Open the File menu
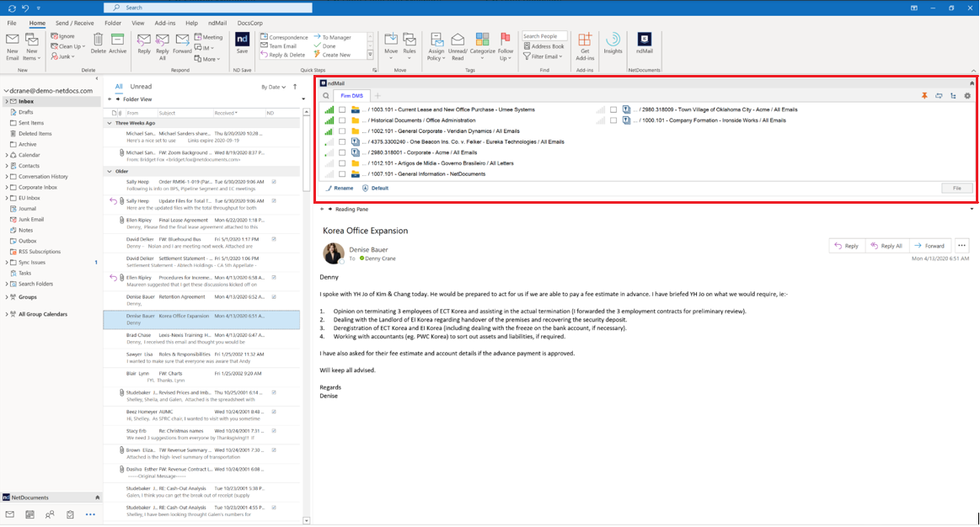 (x=12, y=23)
